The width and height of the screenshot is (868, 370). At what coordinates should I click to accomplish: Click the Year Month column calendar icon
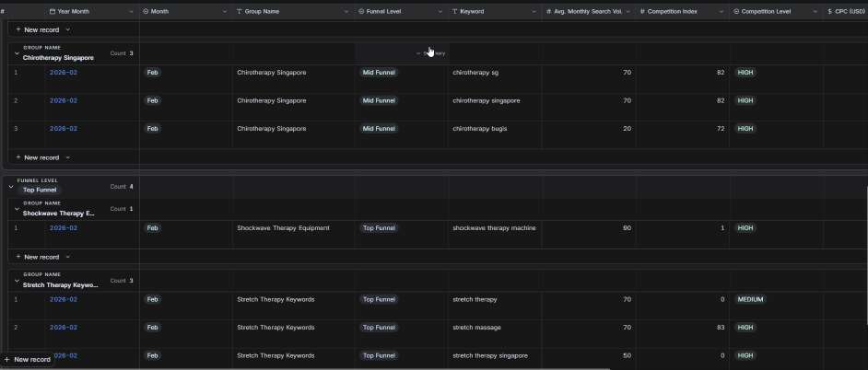pos(53,11)
